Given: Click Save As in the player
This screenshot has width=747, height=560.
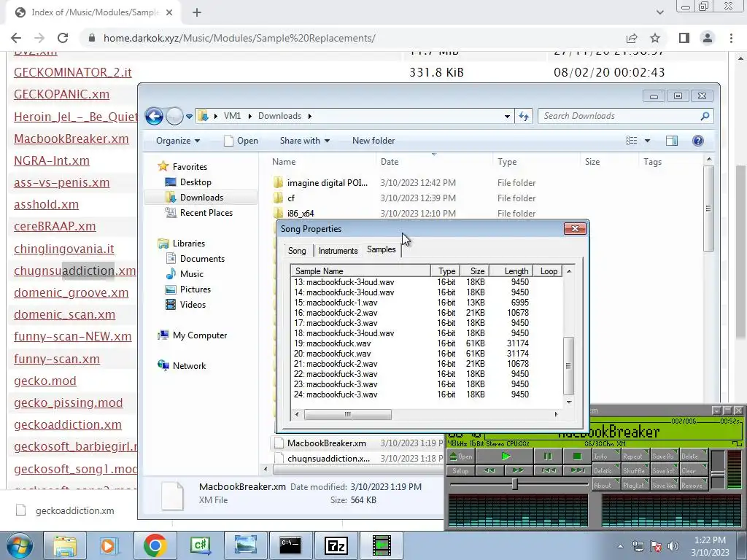Looking at the screenshot, I should (664, 456).
